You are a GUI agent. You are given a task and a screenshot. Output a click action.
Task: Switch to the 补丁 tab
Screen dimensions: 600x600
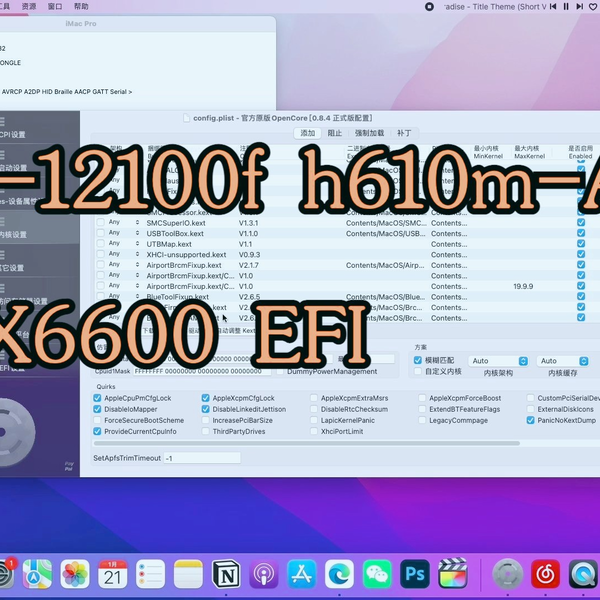(x=404, y=133)
